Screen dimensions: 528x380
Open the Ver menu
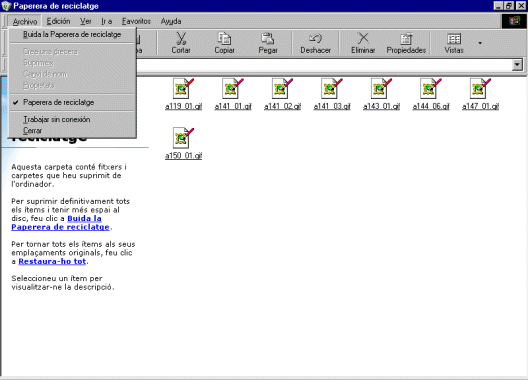pos(86,22)
